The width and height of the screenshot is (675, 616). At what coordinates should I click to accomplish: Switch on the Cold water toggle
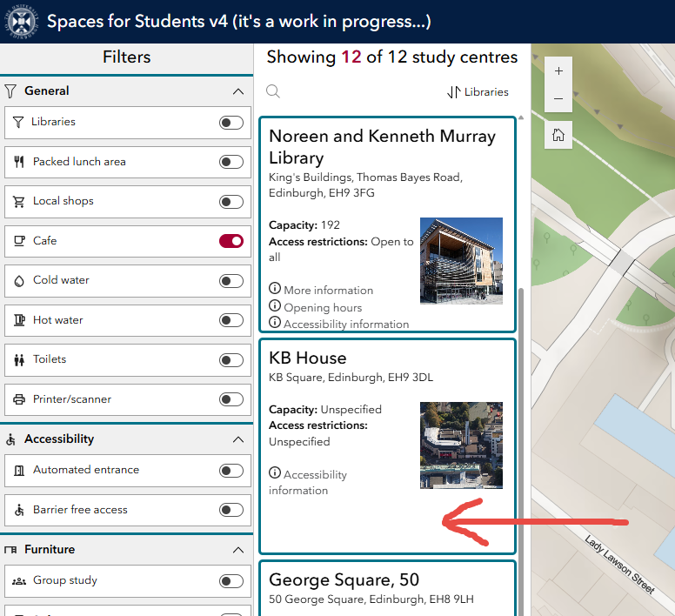[231, 281]
